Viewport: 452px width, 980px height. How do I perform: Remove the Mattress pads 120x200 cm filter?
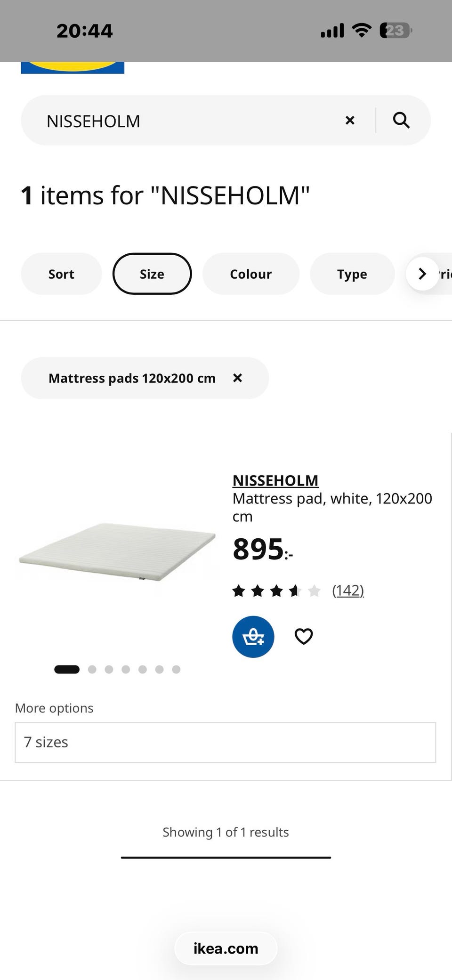coord(238,378)
